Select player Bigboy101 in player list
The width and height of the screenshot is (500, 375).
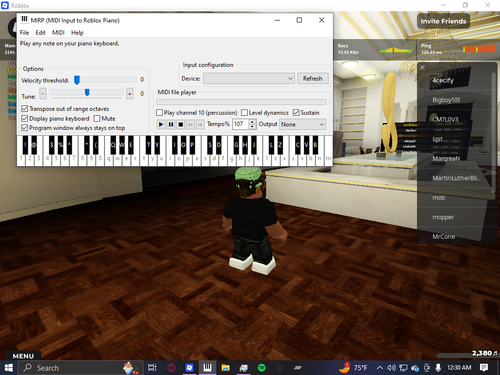click(x=446, y=100)
